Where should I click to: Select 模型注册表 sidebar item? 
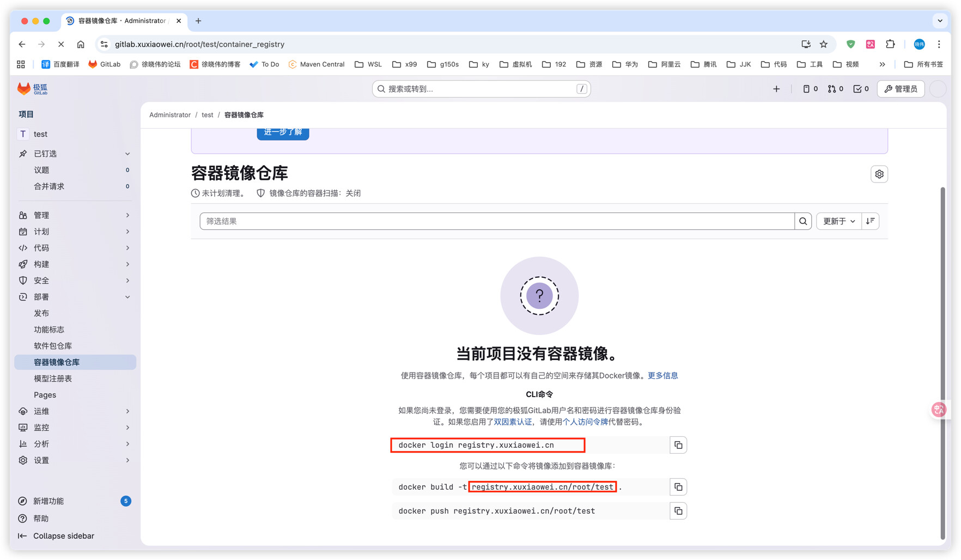[x=53, y=379]
